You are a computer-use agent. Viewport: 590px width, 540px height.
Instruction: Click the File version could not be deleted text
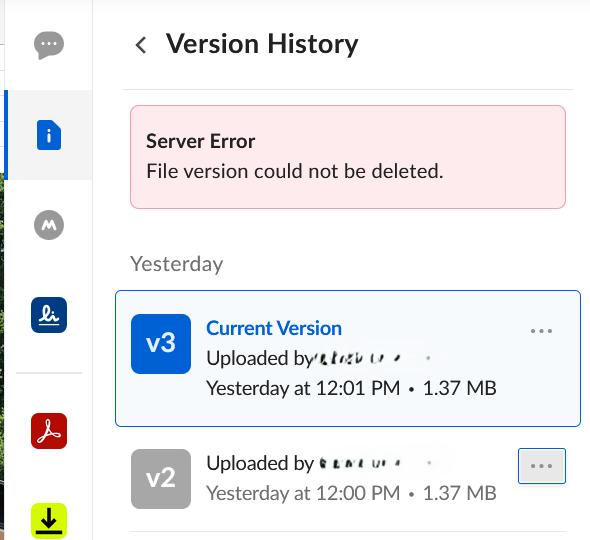[295, 171]
